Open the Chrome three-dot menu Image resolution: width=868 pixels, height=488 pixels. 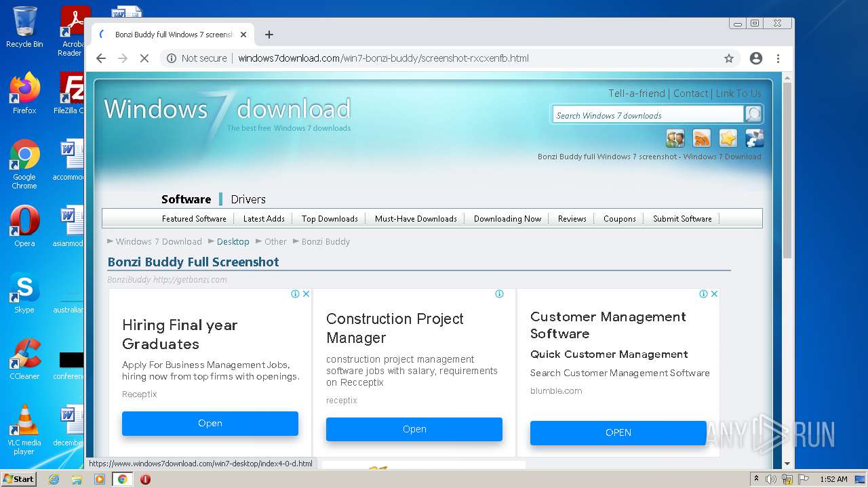[x=778, y=58]
